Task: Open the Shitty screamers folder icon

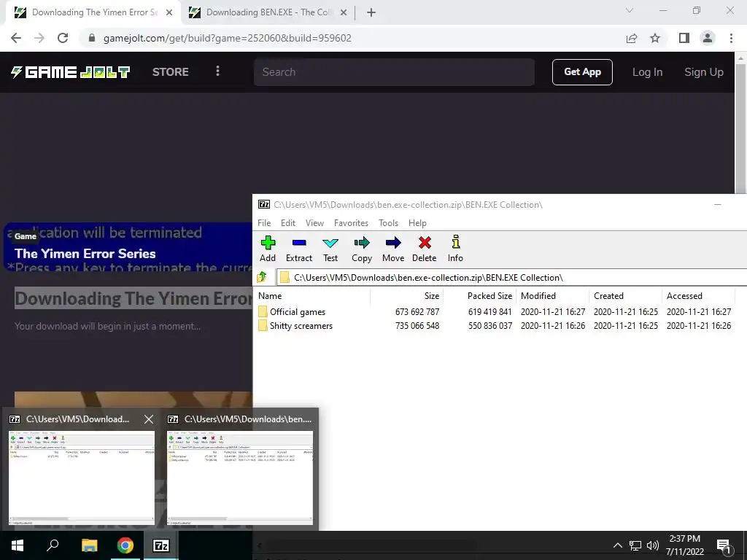Action: click(x=263, y=326)
